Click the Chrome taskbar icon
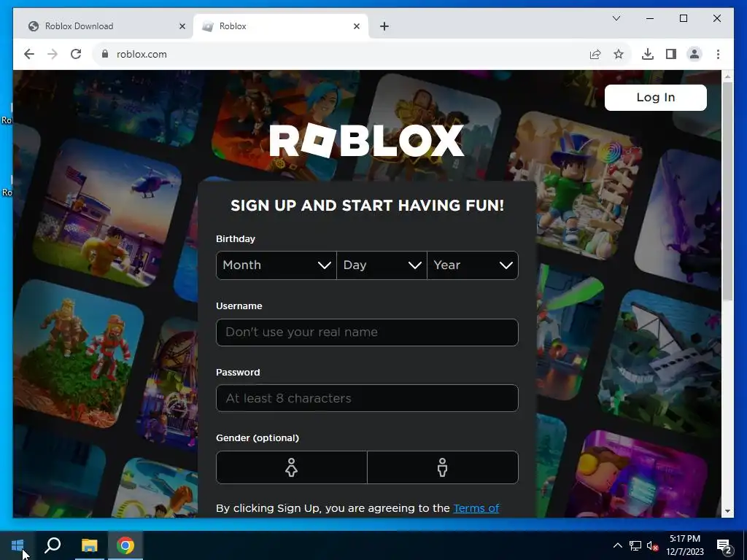 point(125,545)
